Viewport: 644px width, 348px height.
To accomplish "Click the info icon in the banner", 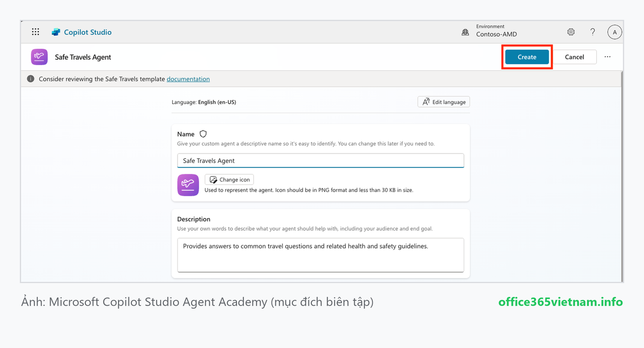I will [31, 79].
